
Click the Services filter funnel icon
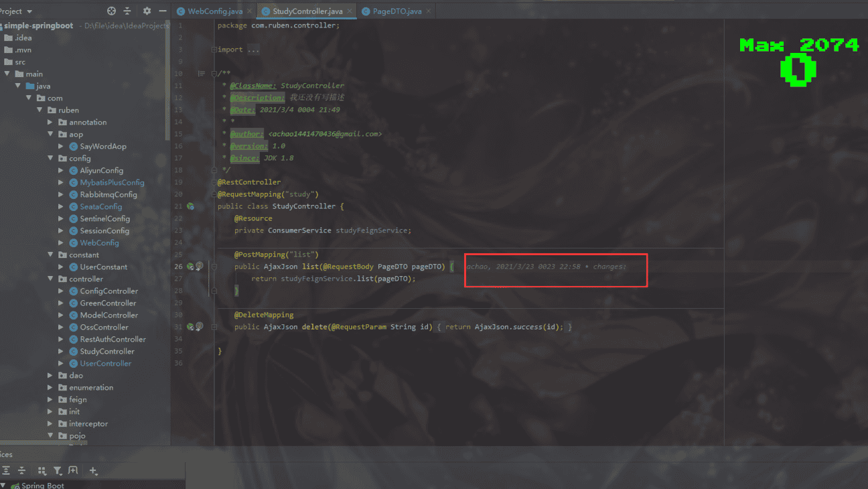[58, 471]
